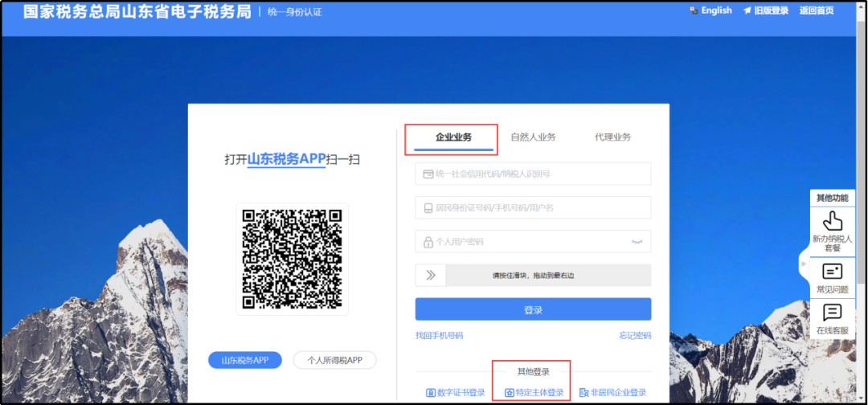The height and width of the screenshot is (405, 868).
Task: Choose 非居民企业登录 option
Action: click(x=612, y=393)
